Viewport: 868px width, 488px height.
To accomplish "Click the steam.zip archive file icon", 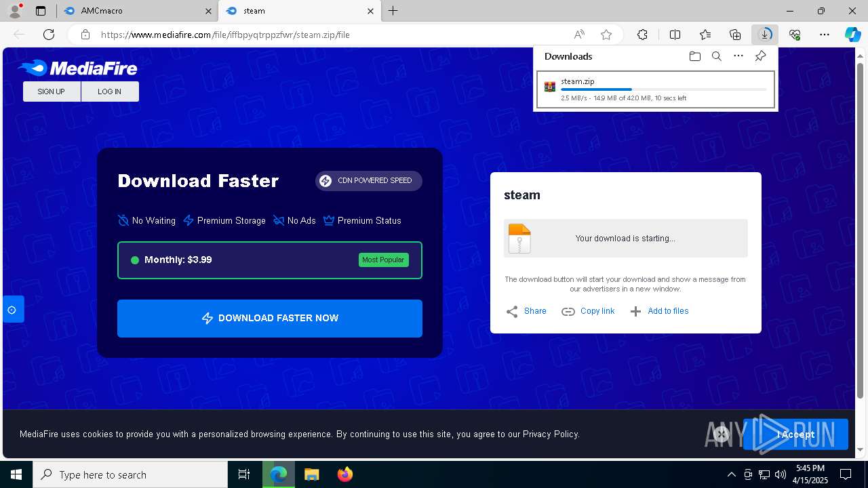I will tap(550, 87).
